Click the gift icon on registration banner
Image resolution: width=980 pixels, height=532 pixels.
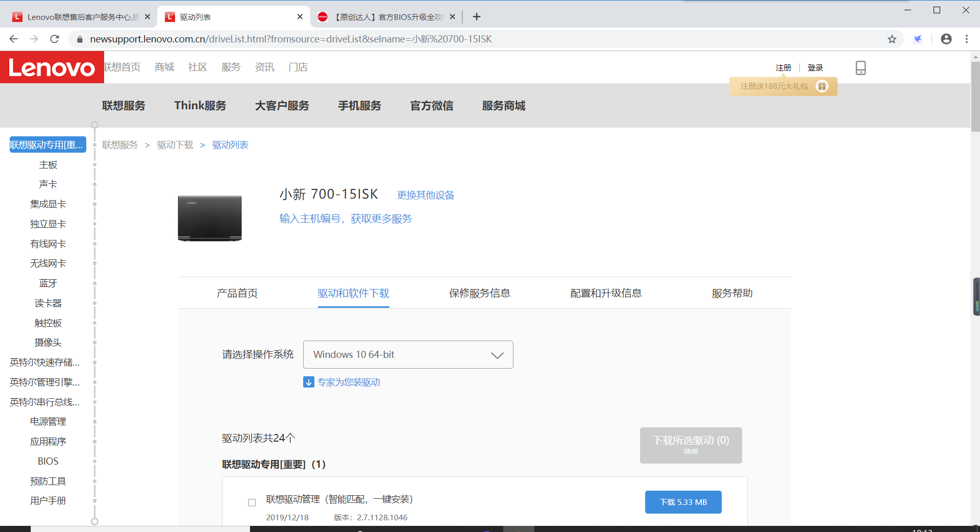click(x=822, y=86)
